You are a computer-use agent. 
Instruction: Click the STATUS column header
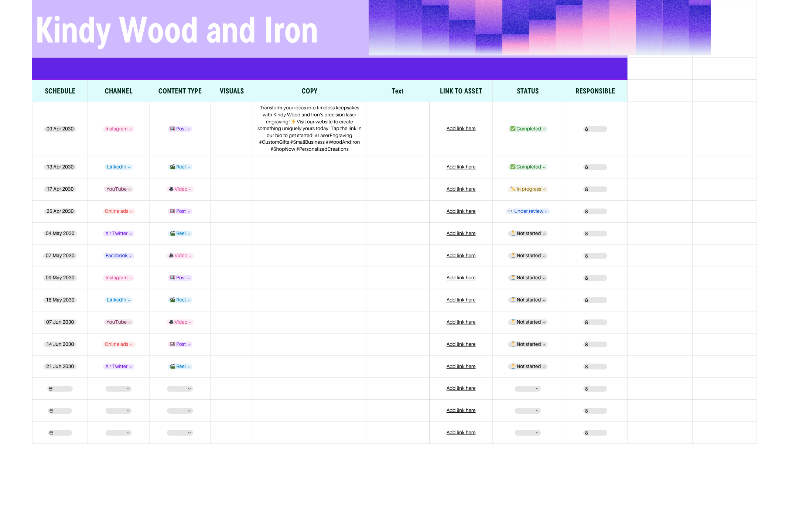pyautogui.click(x=527, y=91)
